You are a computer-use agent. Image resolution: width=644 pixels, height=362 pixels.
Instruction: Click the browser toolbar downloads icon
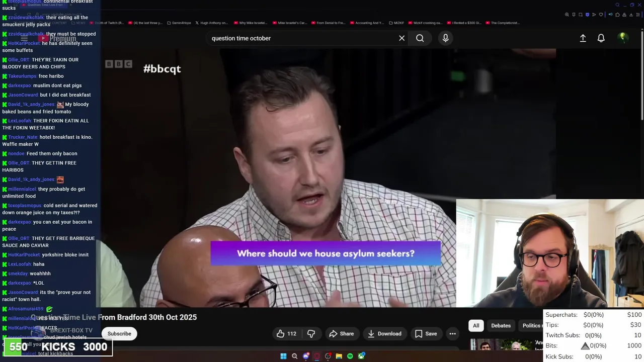[631, 15]
